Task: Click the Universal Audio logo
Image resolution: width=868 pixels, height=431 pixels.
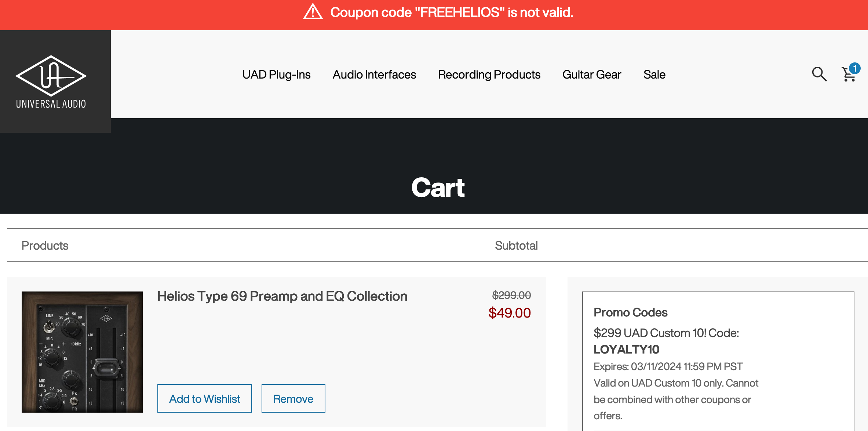Action: 51,82
